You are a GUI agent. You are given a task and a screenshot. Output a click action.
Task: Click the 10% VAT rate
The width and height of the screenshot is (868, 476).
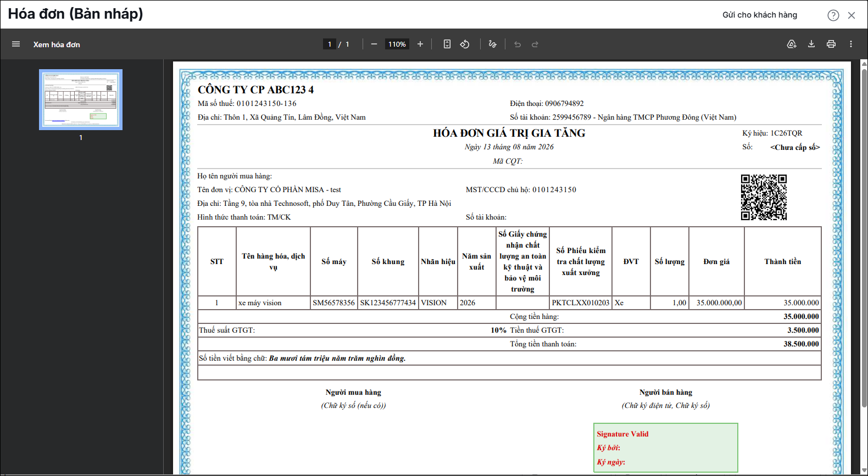pos(498,330)
